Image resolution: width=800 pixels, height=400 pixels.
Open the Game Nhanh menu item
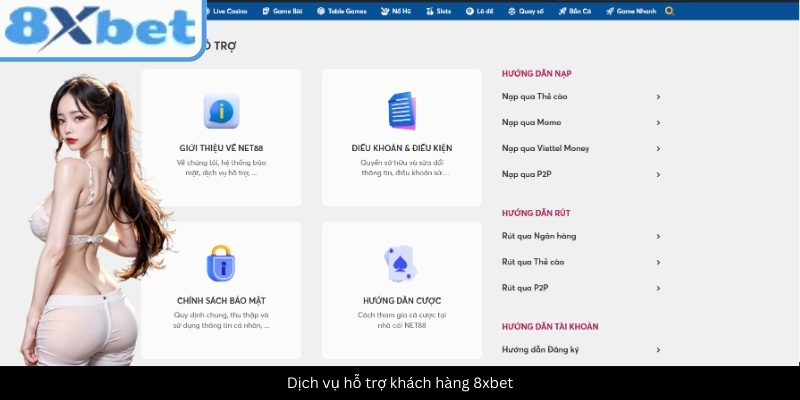coord(631,11)
